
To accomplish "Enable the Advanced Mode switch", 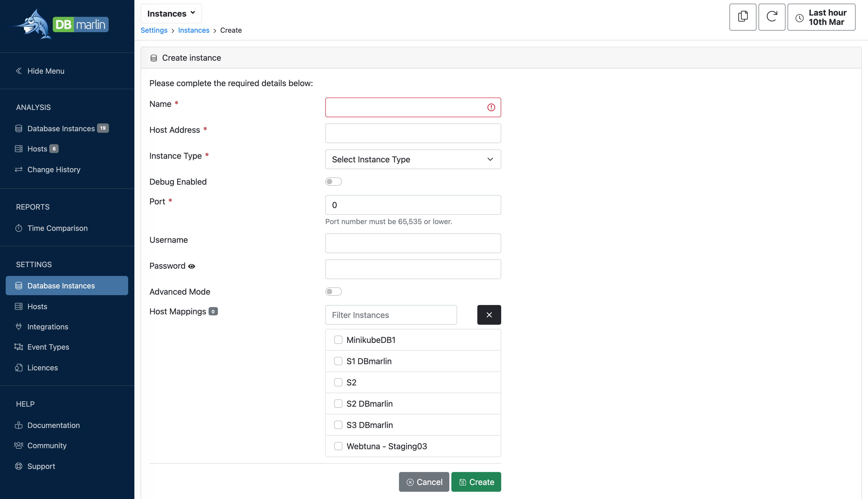I will click(333, 291).
